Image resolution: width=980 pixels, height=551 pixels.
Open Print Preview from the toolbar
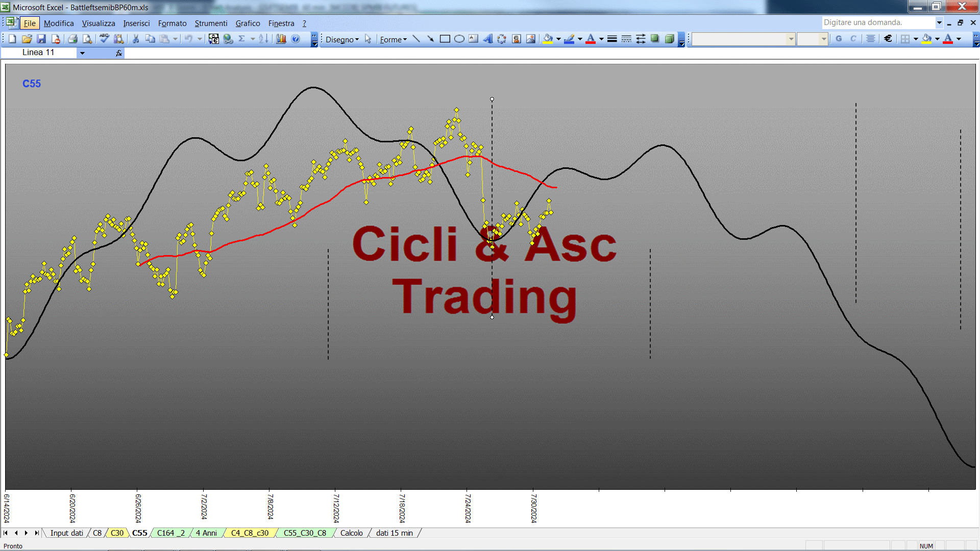pyautogui.click(x=87, y=39)
